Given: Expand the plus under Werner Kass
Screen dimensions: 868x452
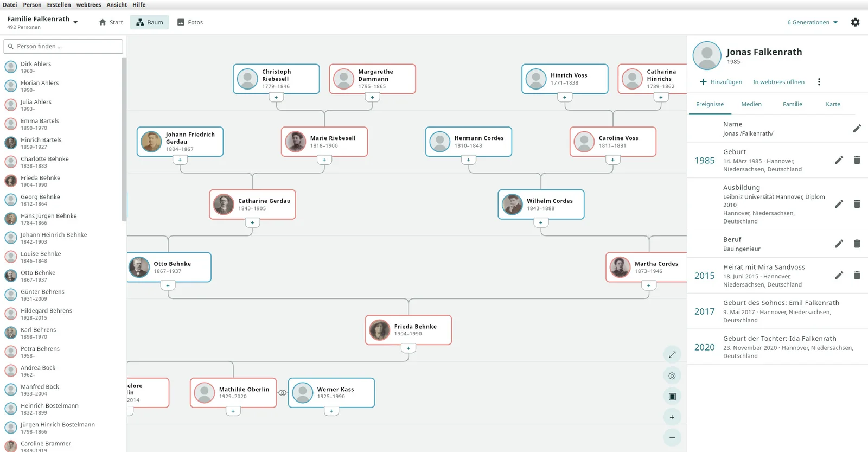Looking at the screenshot, I should click(x=331, y=411).
